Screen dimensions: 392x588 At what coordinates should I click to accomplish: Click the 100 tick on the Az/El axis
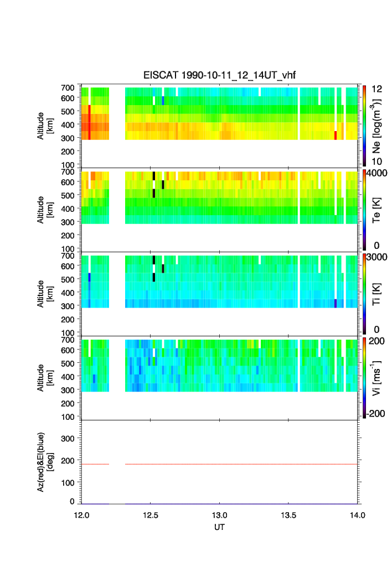pyautogui.click(x=68, y=483)
